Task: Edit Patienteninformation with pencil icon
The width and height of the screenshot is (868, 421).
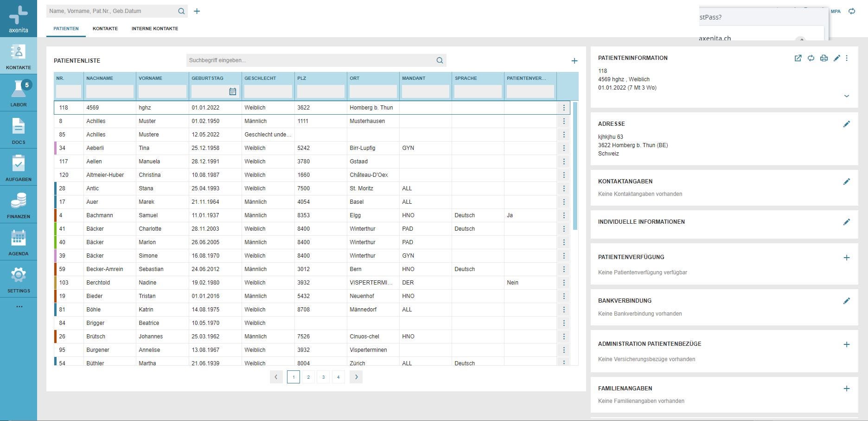Action: [837, 58]
